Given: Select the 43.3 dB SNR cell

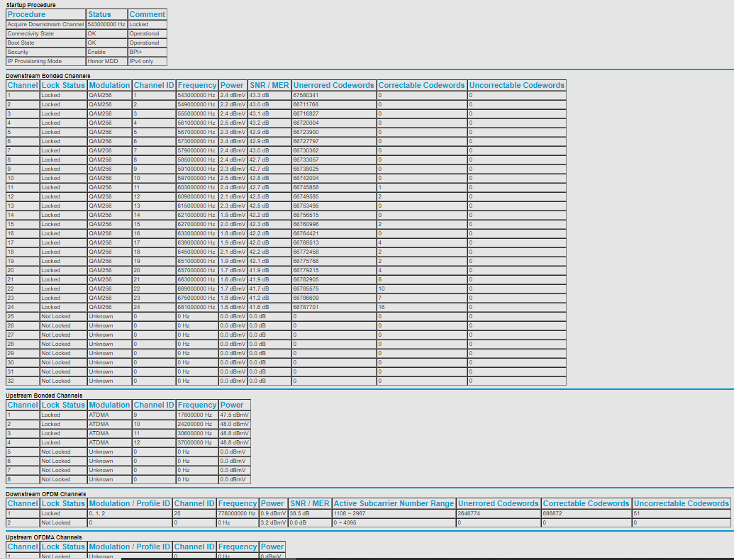Looking at the screenshot, I should point(269,95).
